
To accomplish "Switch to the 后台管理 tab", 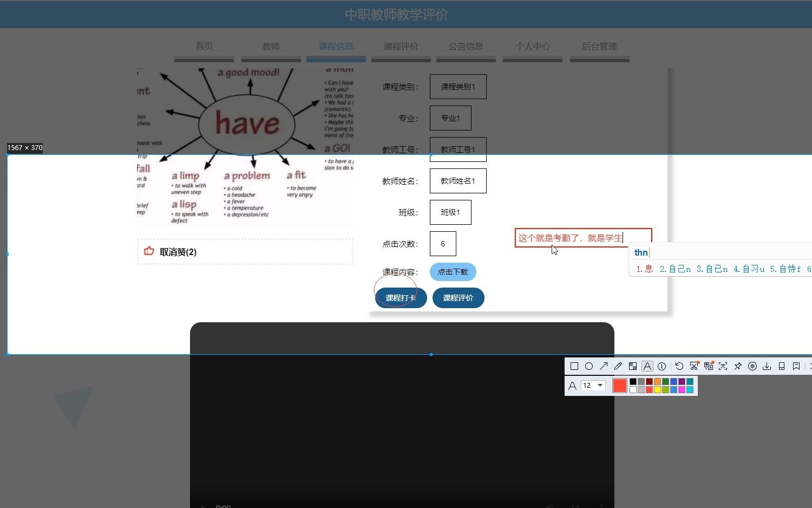I will [599, 47].
